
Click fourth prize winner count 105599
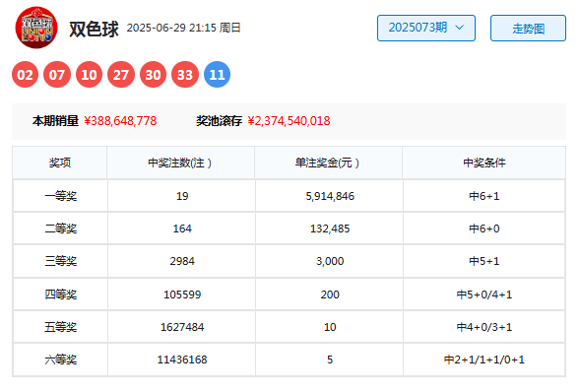182,294
